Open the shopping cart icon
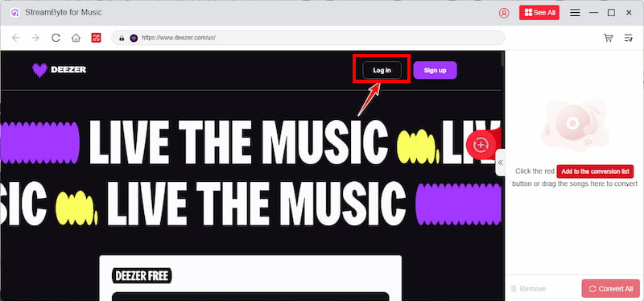644x301 pixels. click(x=609, y=38)
